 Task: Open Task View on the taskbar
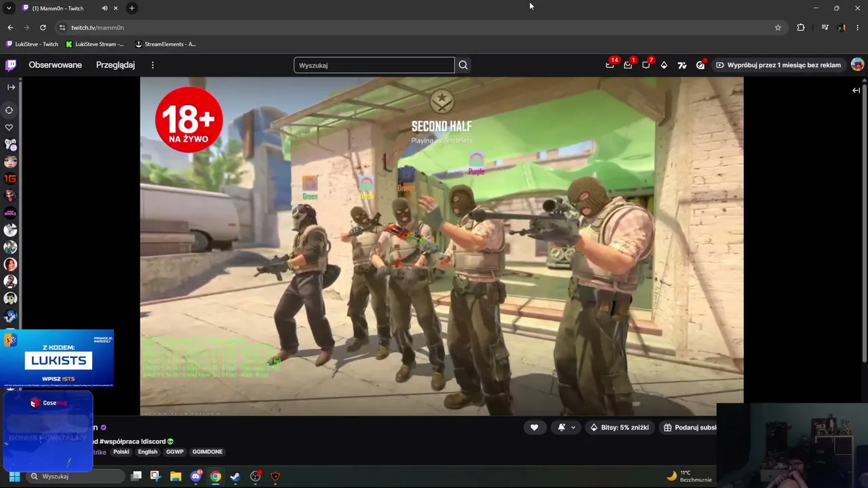[x=136, y=476]
